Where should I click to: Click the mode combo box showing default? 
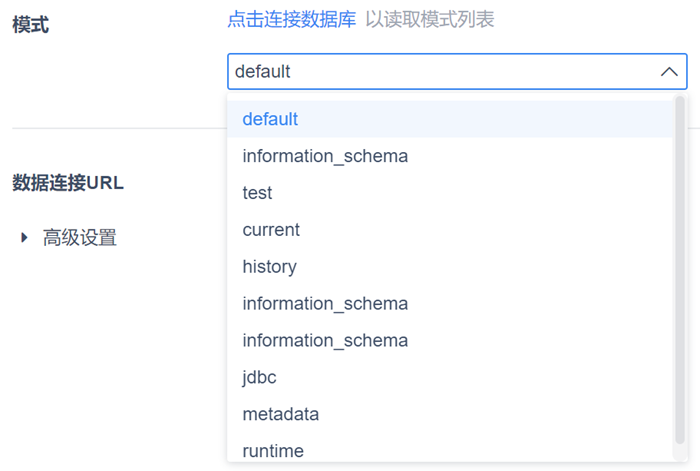pyautogui.click(x=440, y=72)
